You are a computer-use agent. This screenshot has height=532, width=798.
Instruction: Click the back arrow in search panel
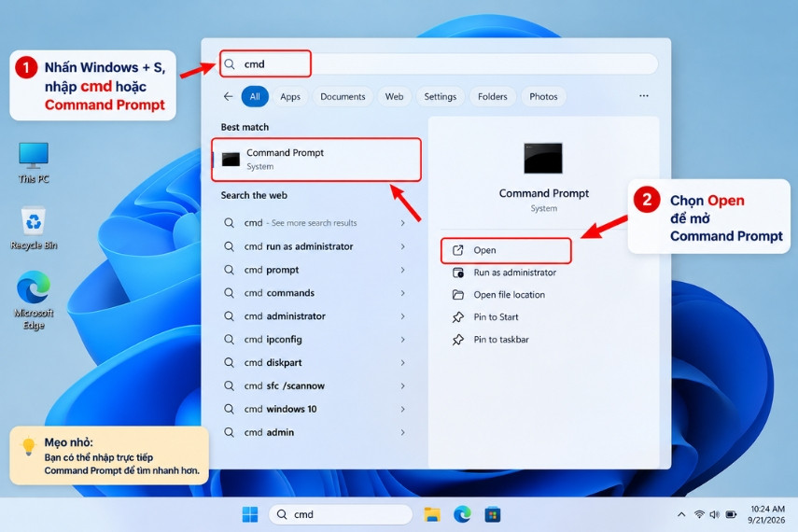pyautogui.click(x=228, y=96)
